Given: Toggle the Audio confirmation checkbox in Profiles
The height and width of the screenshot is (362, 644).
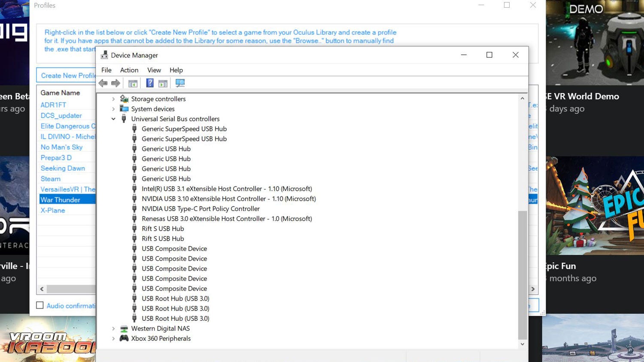Looking at the screenshot, I should tap(40, 305).
